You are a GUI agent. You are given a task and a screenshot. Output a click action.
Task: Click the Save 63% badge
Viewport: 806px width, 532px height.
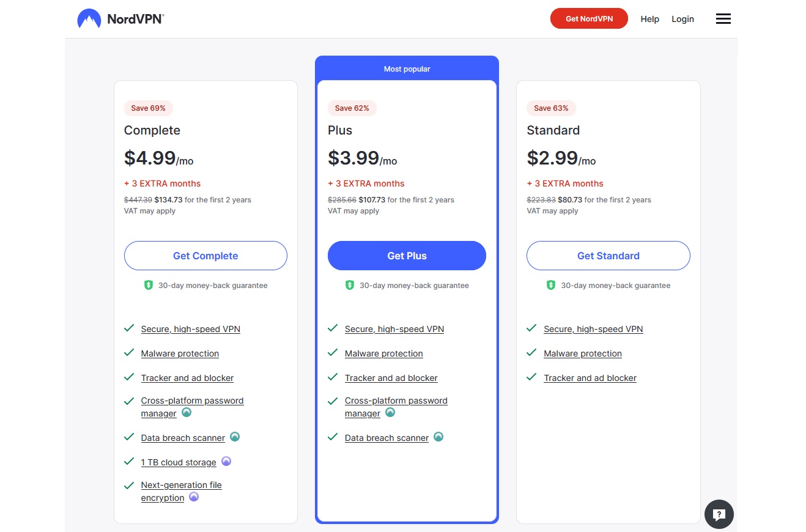tap(551, 108)
